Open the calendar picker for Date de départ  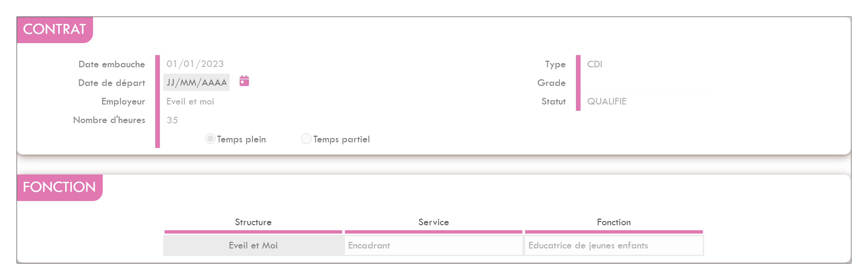[x=244, y=81]
